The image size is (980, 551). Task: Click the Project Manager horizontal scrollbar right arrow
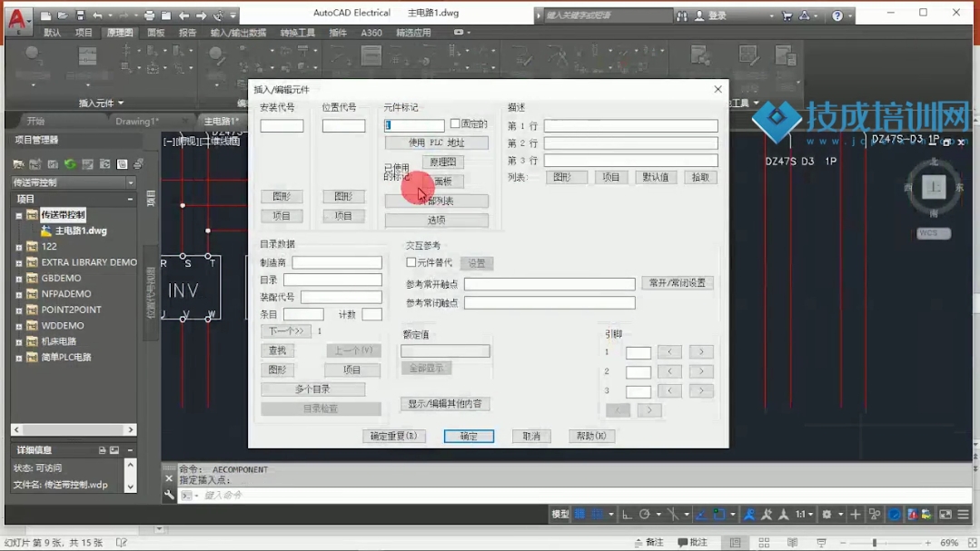click(130, 429)
